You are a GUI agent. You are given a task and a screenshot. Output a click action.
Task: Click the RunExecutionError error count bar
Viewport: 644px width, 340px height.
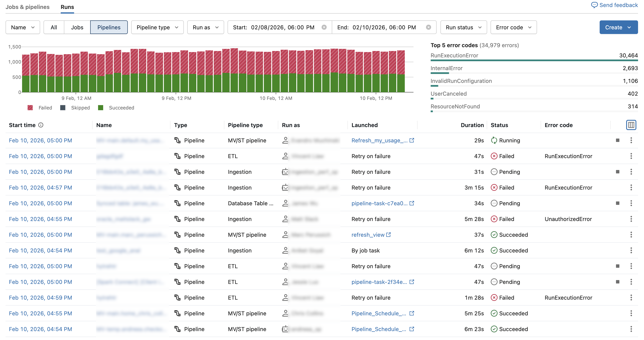(534, 60)
